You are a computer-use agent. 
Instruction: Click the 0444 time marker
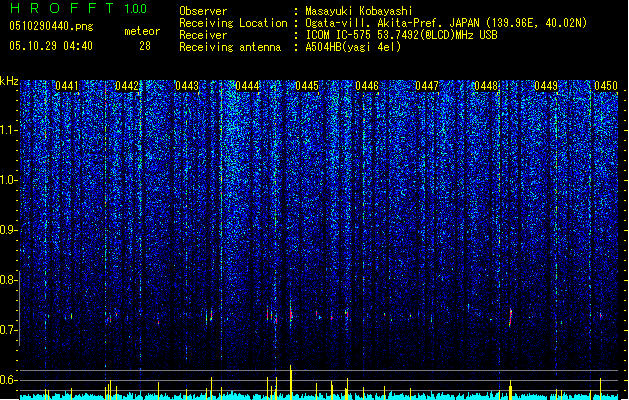pyautogui.click(x=247, y=86)
